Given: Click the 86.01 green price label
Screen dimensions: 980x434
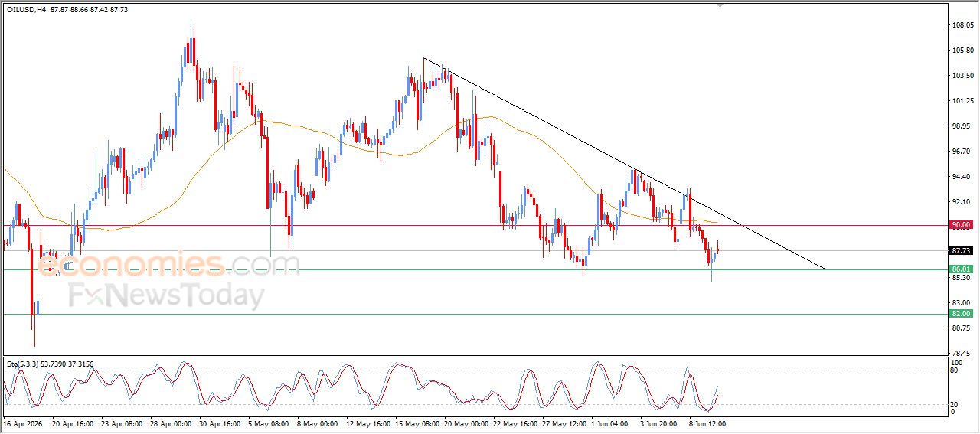Looking at the screenshot, I should [x=961, y=269].
